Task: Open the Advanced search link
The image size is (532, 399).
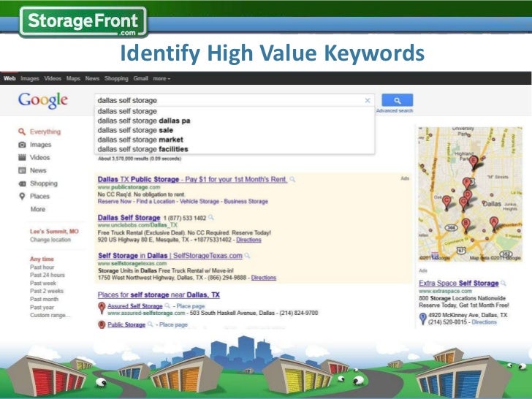Action: click(x=395, y=110)
